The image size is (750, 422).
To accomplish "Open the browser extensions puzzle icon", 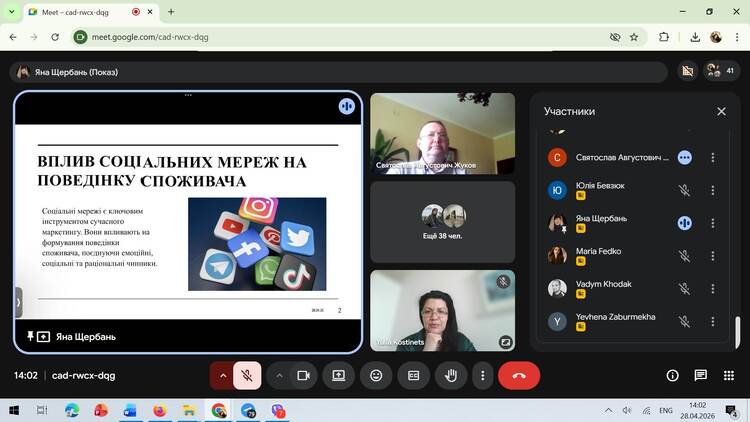I will coord(664,37).
